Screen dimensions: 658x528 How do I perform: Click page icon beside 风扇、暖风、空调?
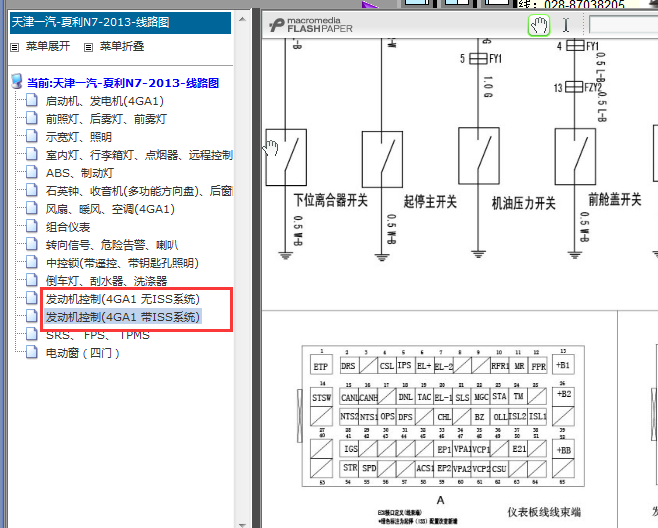32,208
